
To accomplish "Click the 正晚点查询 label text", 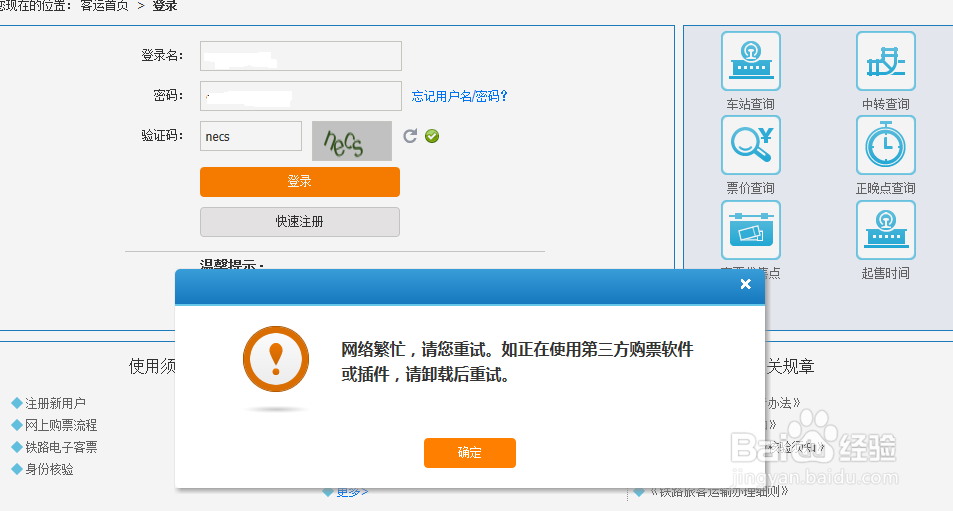I will 886,188.
